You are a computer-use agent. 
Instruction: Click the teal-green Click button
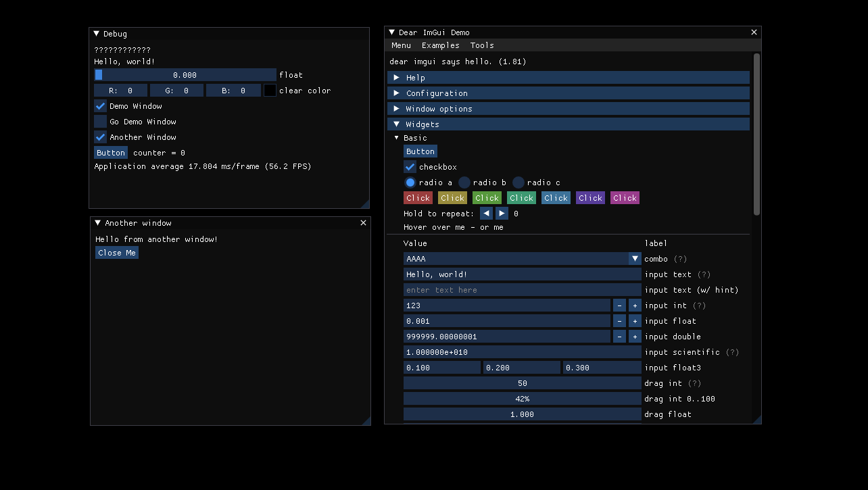[x=521, y=198]
